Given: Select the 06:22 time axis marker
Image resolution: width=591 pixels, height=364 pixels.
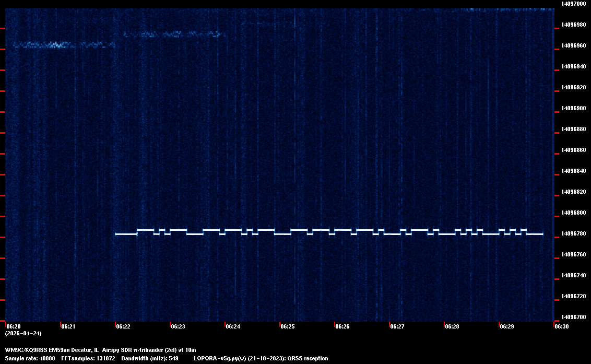Looking at the screenshot, I should (123, 326).
